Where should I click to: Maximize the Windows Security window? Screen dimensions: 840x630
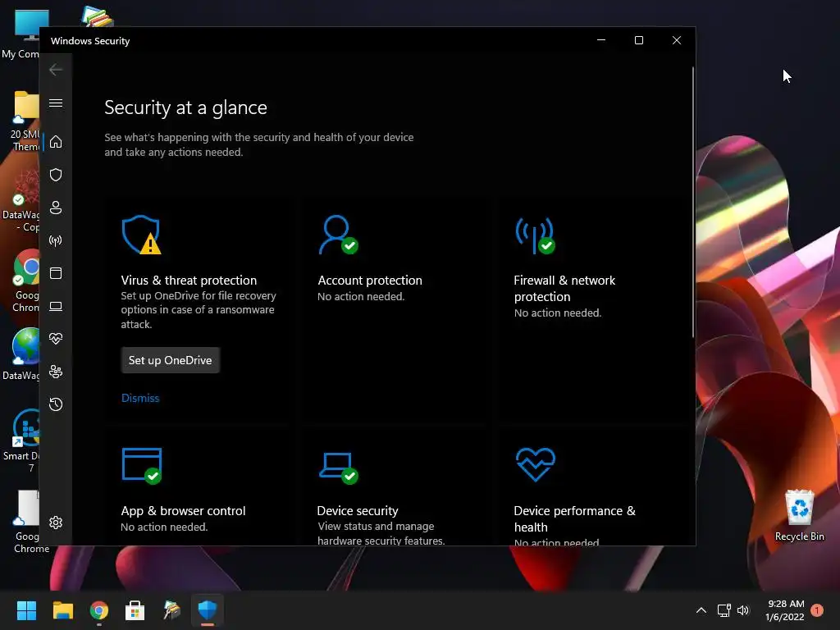pyautogui.click(x=638, y=40)
